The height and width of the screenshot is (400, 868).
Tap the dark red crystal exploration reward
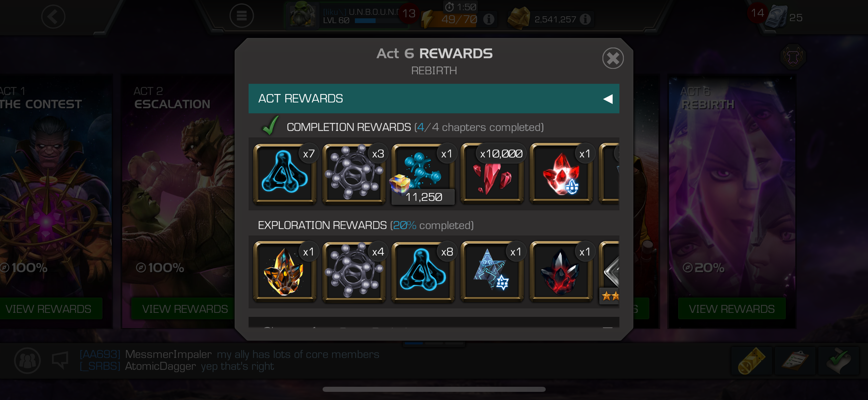point(561,272)
